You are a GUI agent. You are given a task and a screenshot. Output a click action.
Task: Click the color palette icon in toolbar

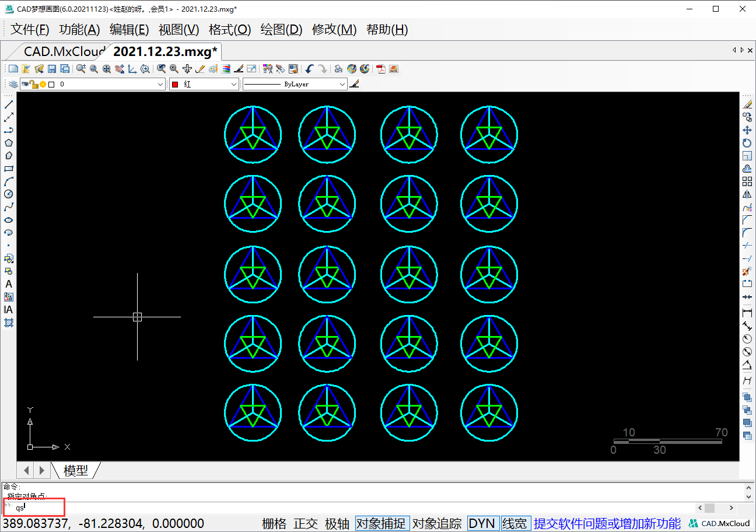[213, 69]
